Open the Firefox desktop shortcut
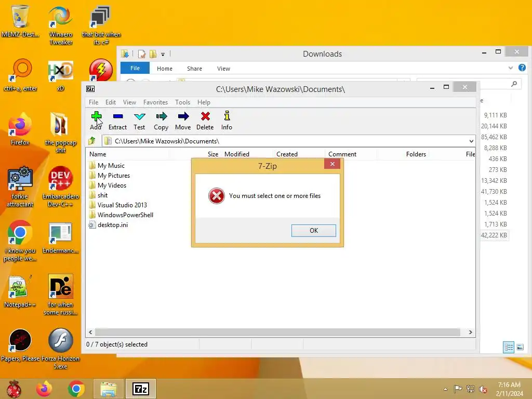 pyautogui.click(x=20, y=129)
